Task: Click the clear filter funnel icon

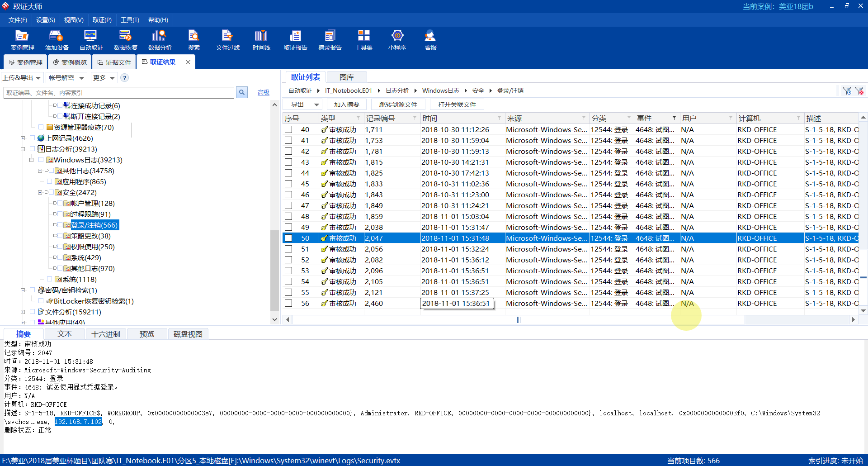Action: click(859, 91)
